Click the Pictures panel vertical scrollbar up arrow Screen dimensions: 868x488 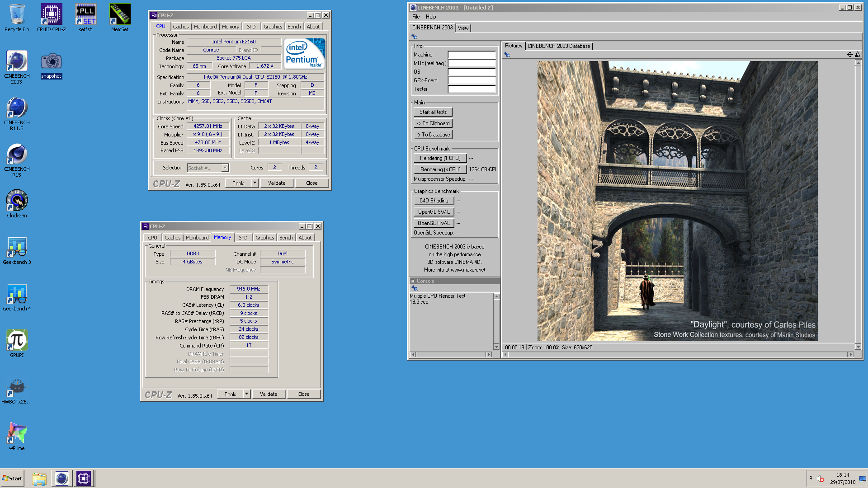pos(858,63)
